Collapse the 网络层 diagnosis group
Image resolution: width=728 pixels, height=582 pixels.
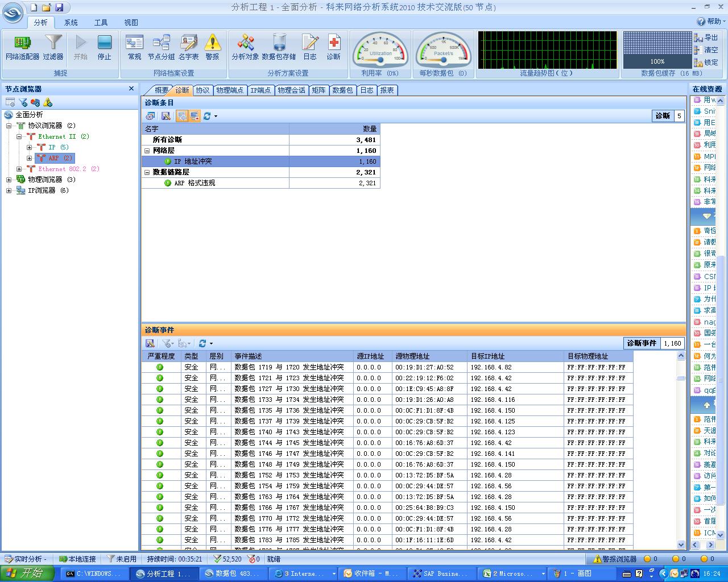[147, 151]
